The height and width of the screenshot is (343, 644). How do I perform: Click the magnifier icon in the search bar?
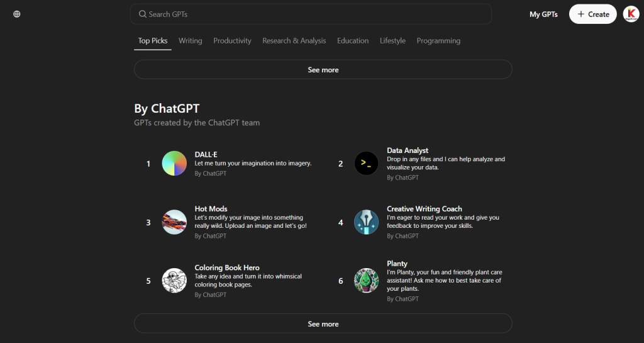[143, 14]
